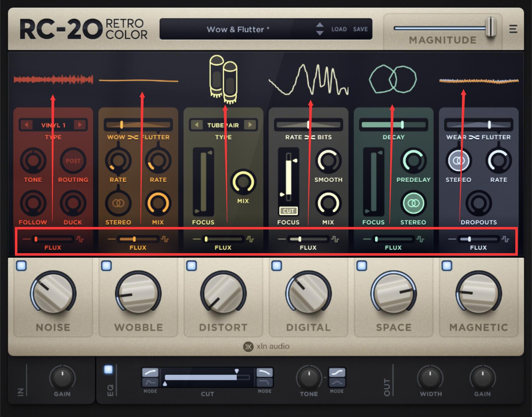Switch to previous Vinyl noise type
Screen dimensions: 532x417
point(26,125)
